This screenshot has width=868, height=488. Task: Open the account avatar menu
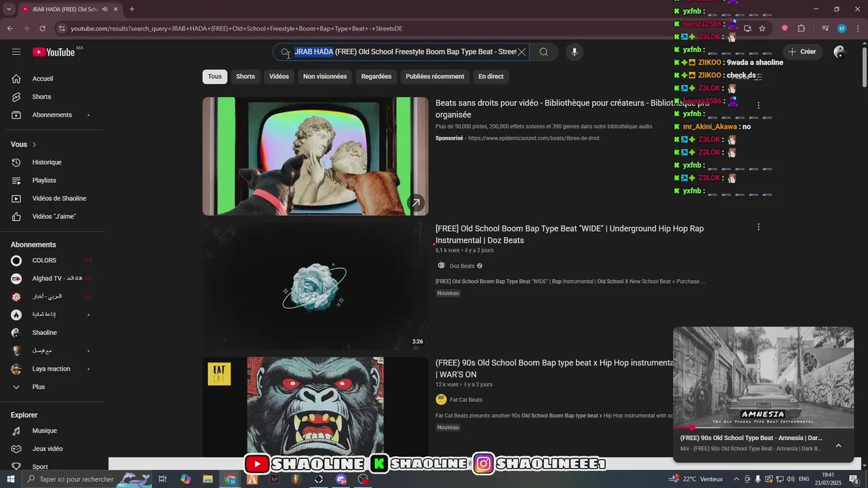tap(840, 52)
